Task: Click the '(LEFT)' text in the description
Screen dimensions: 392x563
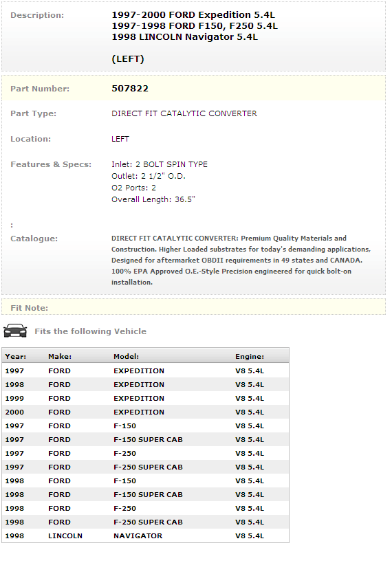Action: coord(127,58)
